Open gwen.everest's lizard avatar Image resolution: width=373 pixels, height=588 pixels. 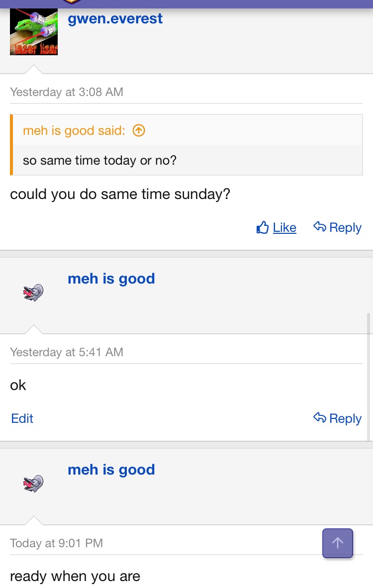pos(34,32)
